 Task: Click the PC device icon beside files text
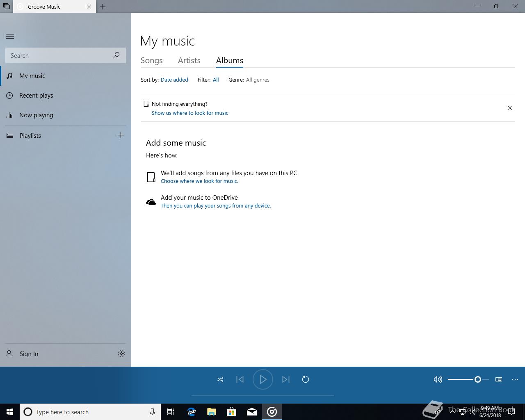click(151, 177)
